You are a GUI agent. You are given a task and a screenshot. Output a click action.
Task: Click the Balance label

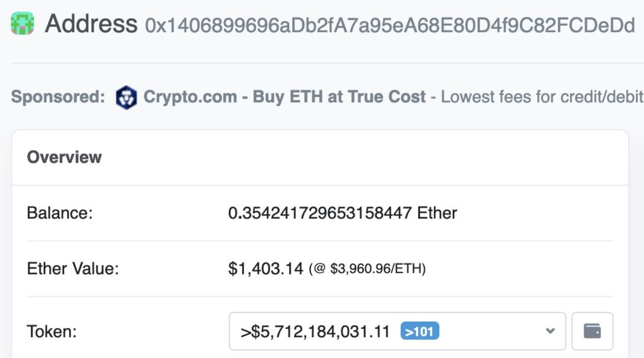tap(60, 213)
